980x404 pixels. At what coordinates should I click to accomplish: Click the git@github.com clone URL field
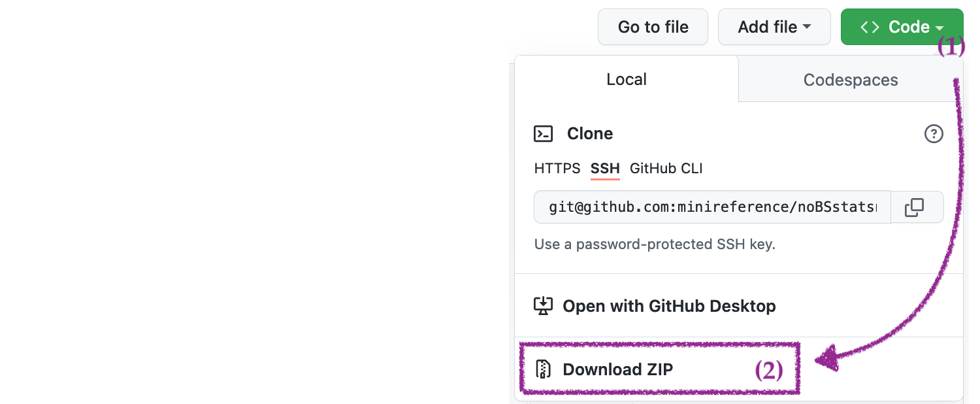(712, 207)
